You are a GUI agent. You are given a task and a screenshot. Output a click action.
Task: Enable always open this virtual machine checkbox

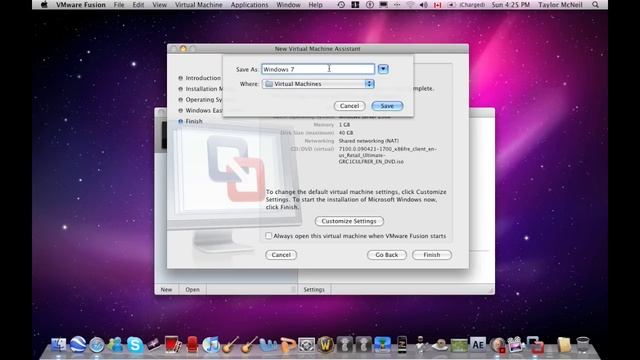[269, 236]
